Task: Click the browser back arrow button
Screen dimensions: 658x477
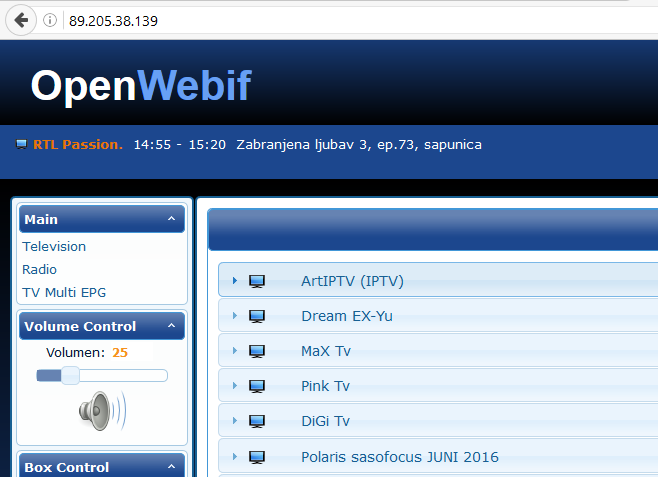Action: [x=21, y=20]
